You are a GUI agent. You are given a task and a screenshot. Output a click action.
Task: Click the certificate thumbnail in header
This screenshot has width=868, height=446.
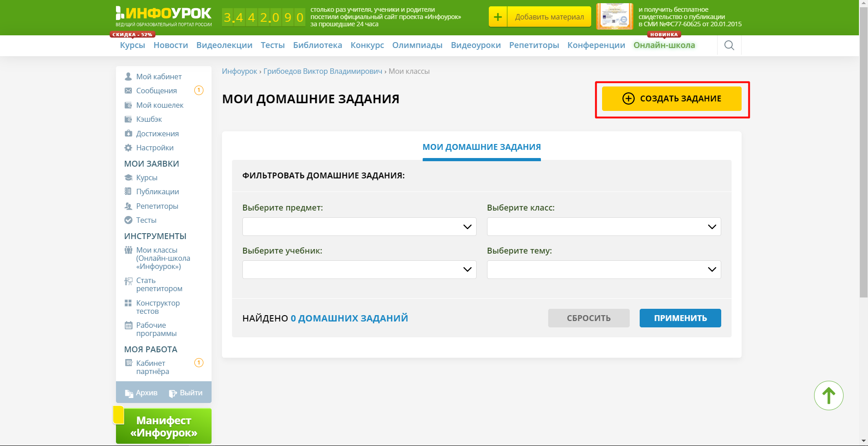point(614,17)
